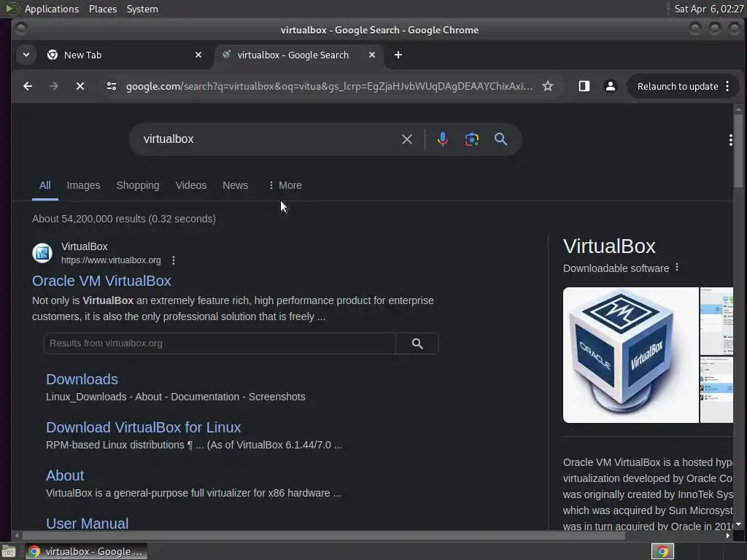Click the Relaunch to update button
The height and width of the screenshot is (560, 747).
click(678, 86)
